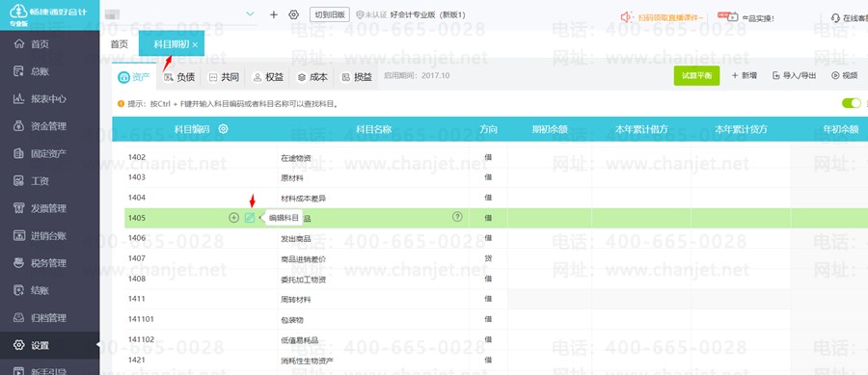Click subject name 包装物
Screen dimensions: 868x375
click(x=292, y=320)
